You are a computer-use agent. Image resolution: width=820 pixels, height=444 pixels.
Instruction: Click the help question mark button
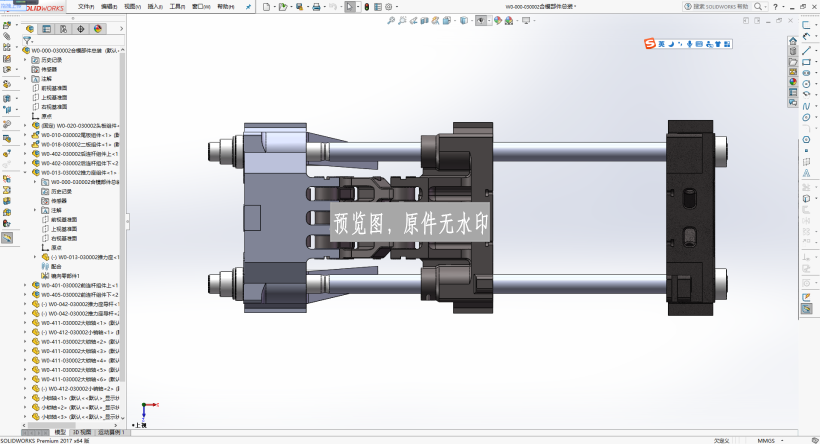click(775, 7)
